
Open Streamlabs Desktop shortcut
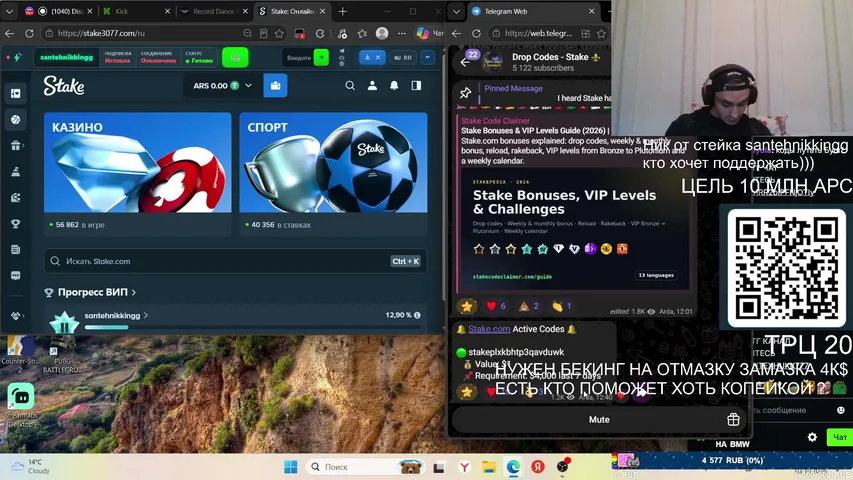coord(21,405)
